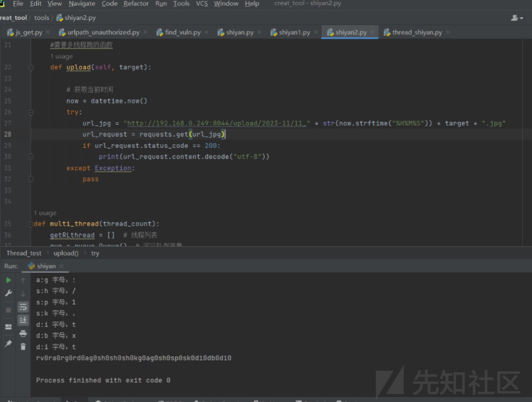Rerun shiyan with the green play icon
532x402 pixels.
(9, 280)
